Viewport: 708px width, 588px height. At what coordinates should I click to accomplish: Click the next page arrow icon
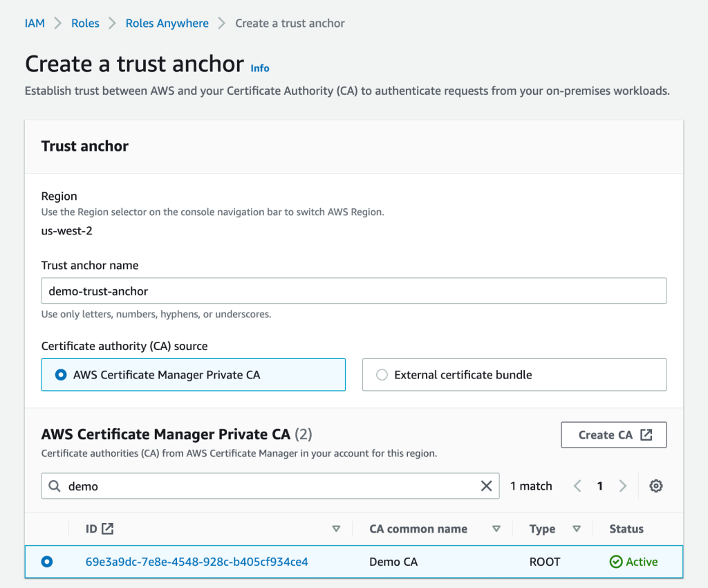[622, 486]
